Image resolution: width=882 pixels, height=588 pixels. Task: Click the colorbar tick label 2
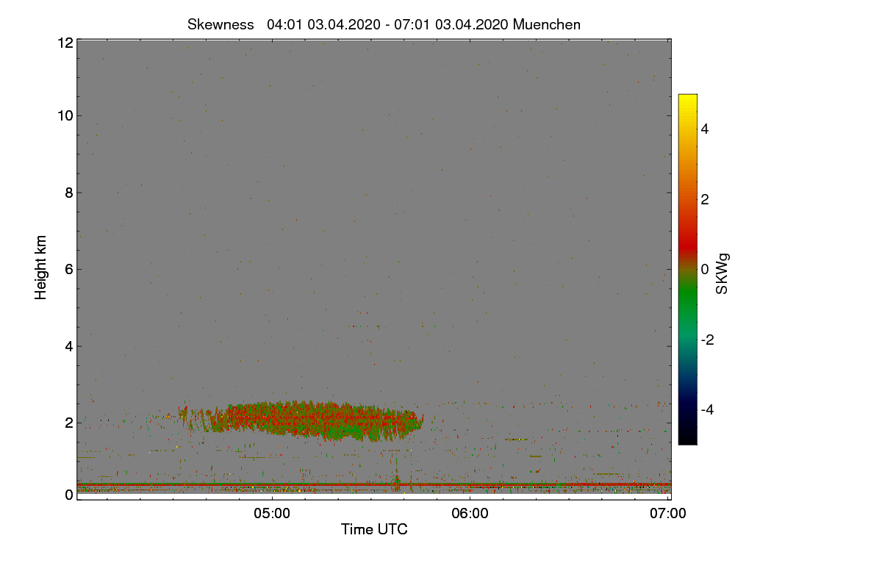click(706, 199)
